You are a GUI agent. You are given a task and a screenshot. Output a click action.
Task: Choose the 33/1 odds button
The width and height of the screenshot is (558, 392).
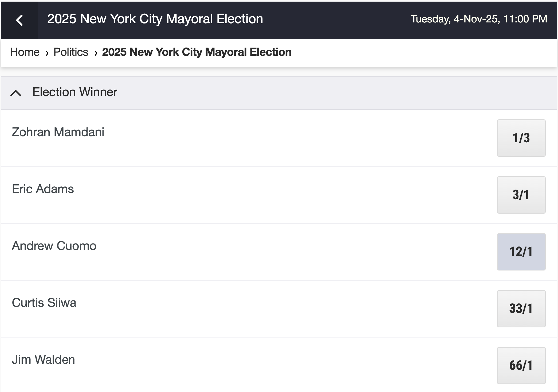[521, 309]
